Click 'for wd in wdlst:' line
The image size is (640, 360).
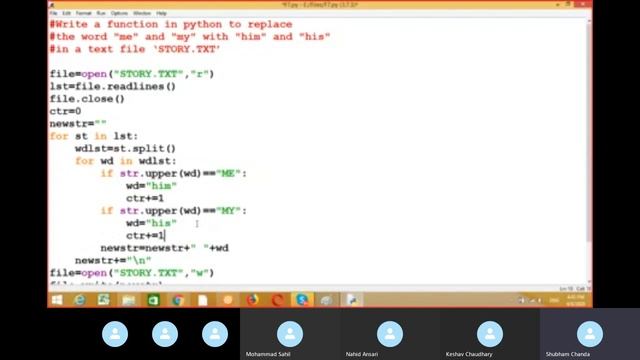point(126,161)
